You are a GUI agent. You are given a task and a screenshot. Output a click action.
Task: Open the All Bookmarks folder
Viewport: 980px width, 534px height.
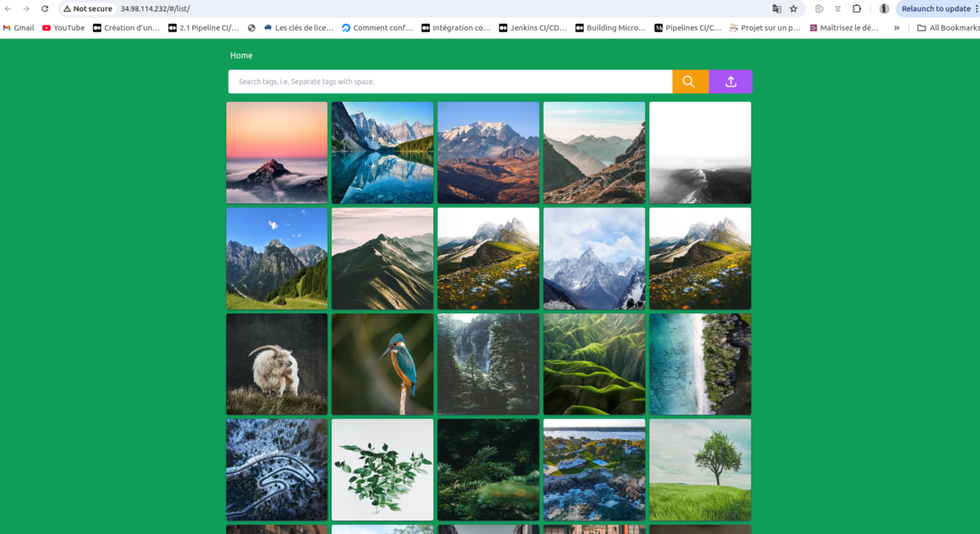948,28
